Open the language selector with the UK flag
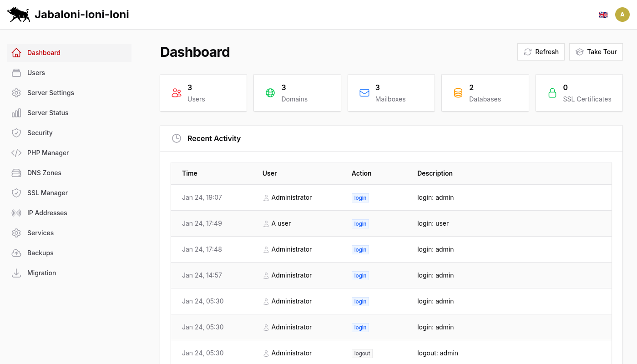This screenshot has height=364, width=637. pyautogui.click(x=603, y=14)
